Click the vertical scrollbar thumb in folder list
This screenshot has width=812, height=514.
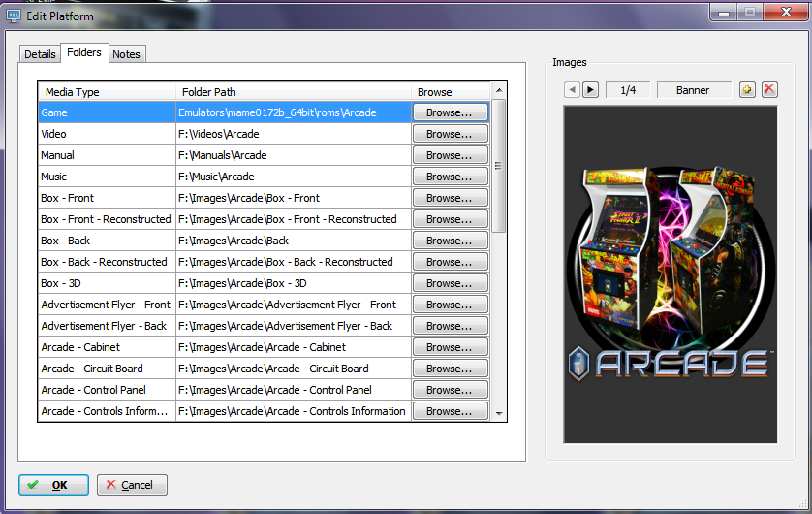(499, 166)
